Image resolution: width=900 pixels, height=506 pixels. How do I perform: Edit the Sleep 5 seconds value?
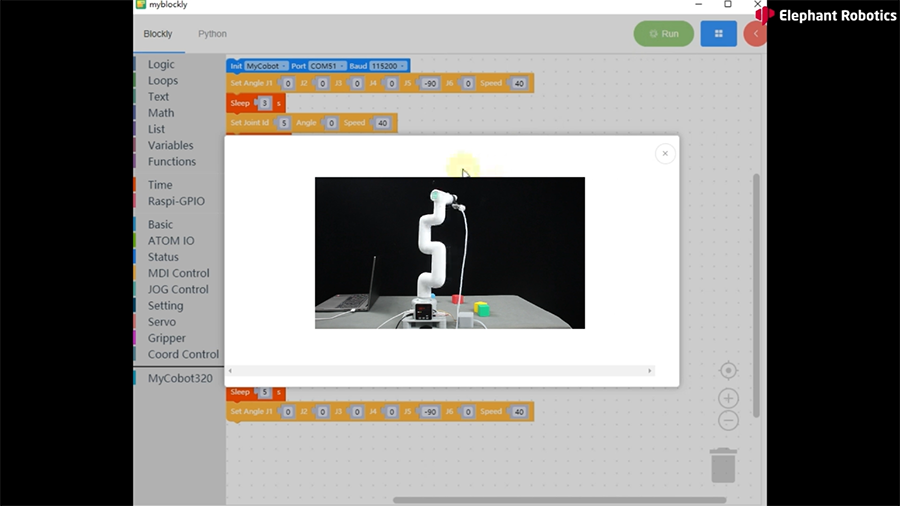point(264,392)
